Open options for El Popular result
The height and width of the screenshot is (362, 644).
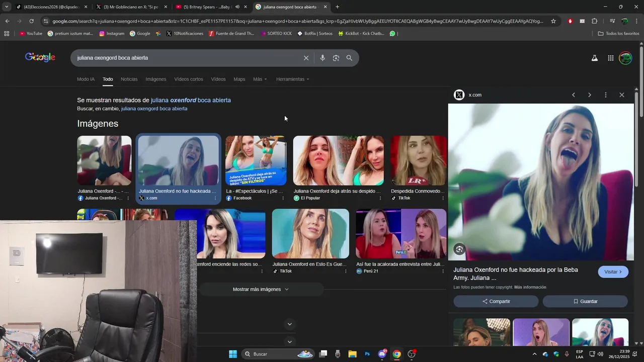(x=380, y=198)
